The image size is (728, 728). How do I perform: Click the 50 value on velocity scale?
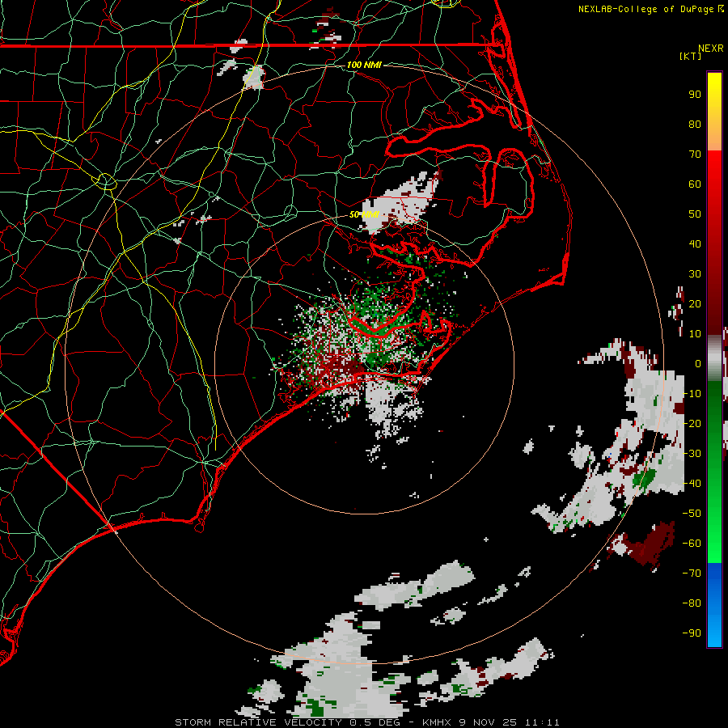click(695, 214)
